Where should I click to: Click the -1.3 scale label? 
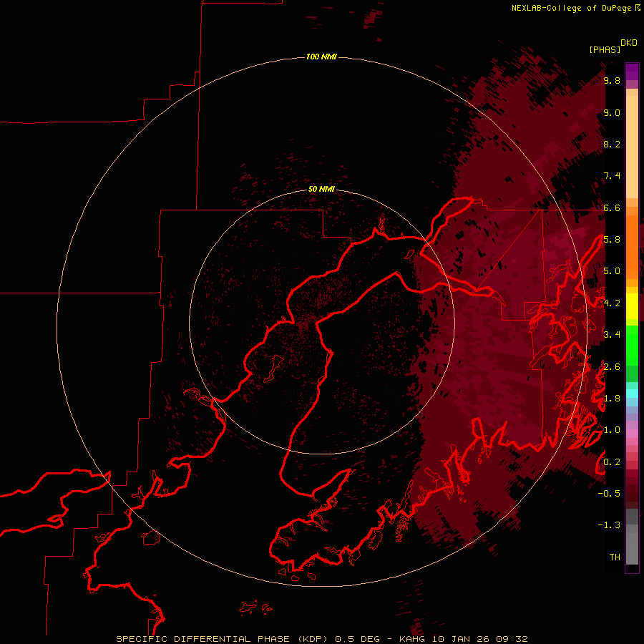[x=609, y=525]
